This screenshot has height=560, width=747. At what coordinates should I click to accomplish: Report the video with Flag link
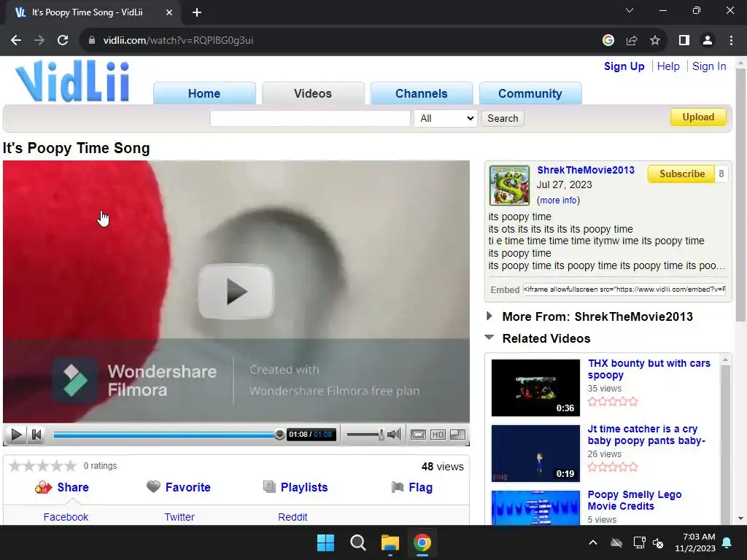(421, 487)
